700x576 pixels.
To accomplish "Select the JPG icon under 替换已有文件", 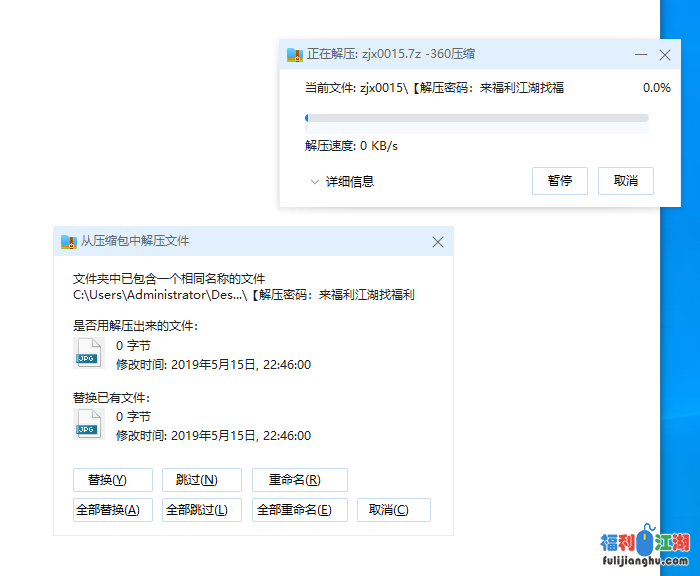I will [88, 424].
